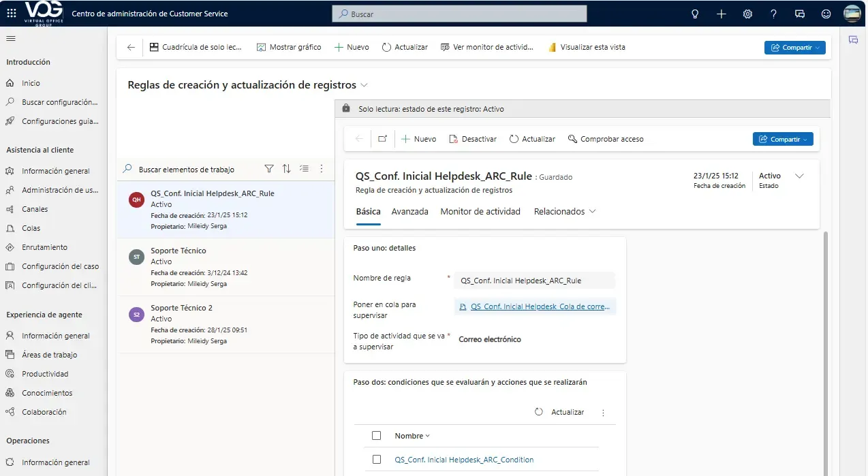Open the Relacionados dropdown tab
The width and height of the screenshot is (868, 476).
564,212
